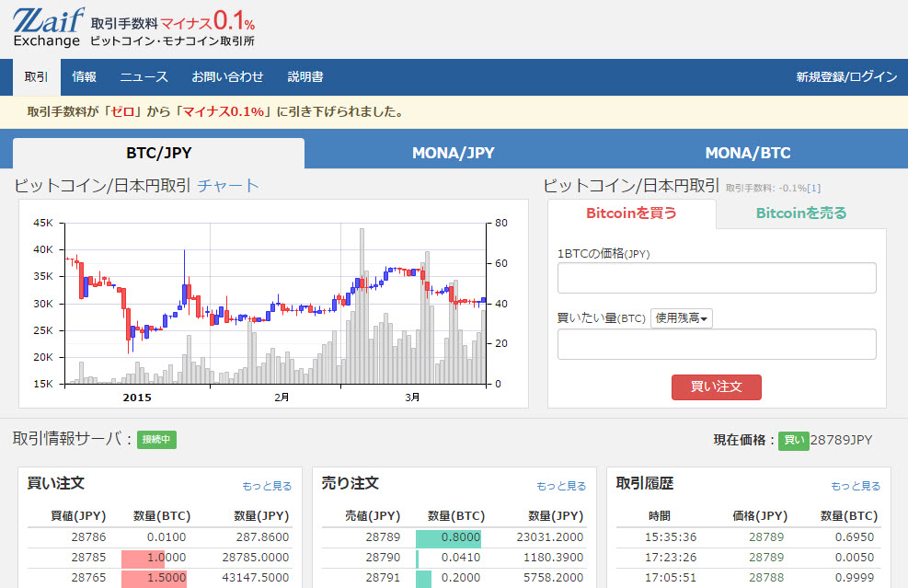Click the 287.8600 JPY buy amount
908x588 pixels.
262,537
